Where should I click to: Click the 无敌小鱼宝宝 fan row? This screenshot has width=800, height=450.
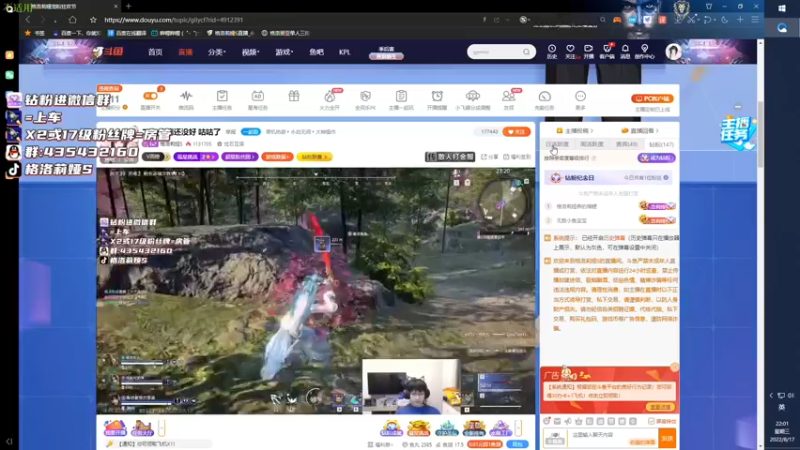click(610, 220)
